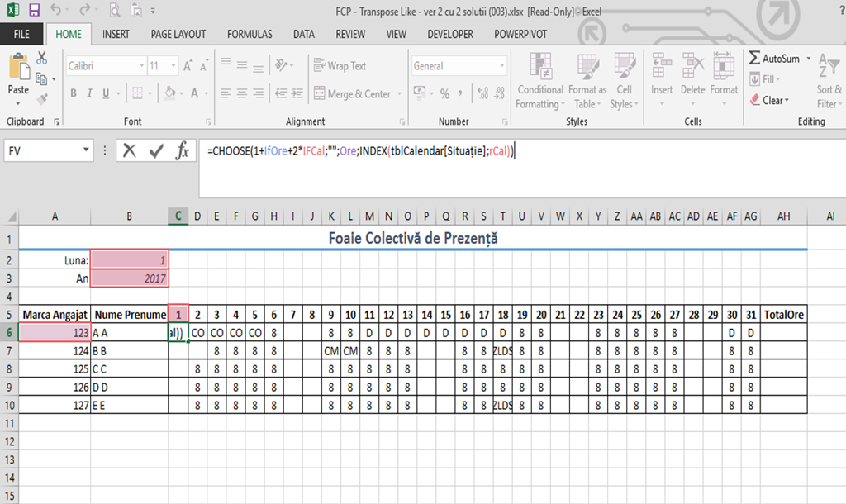Image resolution: width=846 pixels, height=504 pixels.
Task: Cancel the formula entry with X button
Action: pyautogui.click(x=130, y=150)
